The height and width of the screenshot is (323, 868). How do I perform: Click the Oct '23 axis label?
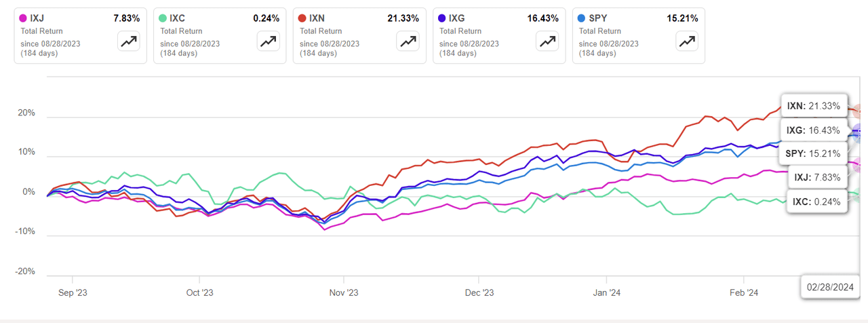199,293
